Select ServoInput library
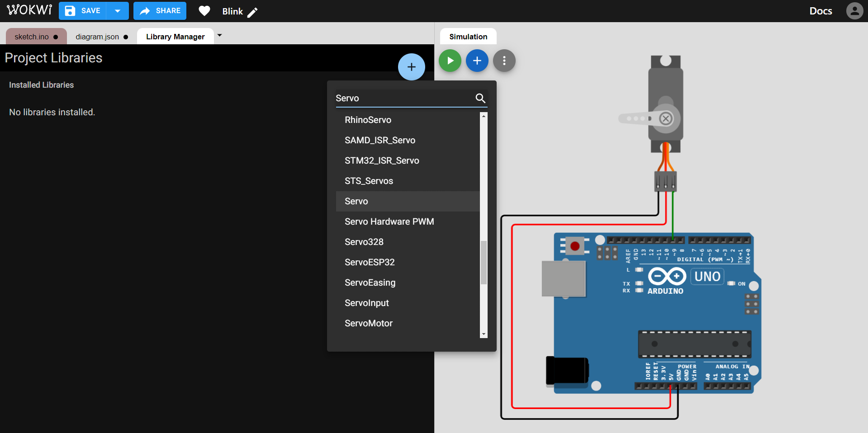Viewport: 868px width, 433px height. pos(408,303)
